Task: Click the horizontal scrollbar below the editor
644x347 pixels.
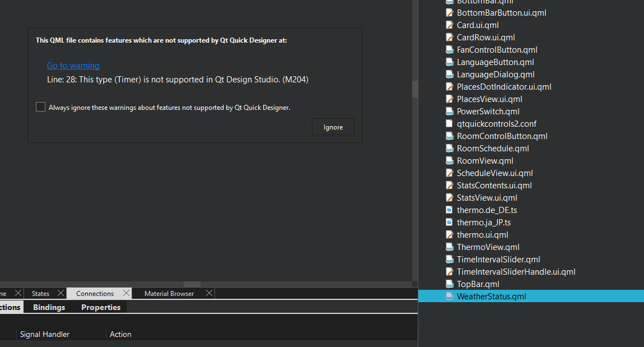Action: (192, 284)
